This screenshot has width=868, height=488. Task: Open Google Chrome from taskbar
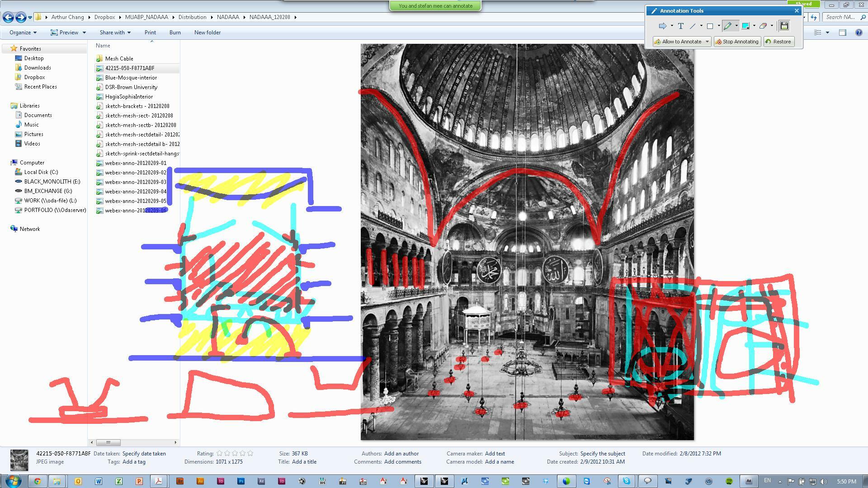click(x=38, y=481)
